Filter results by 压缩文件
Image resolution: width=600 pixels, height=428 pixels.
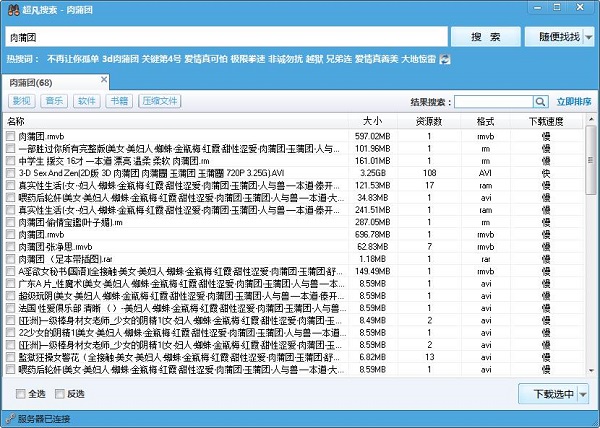160,101
